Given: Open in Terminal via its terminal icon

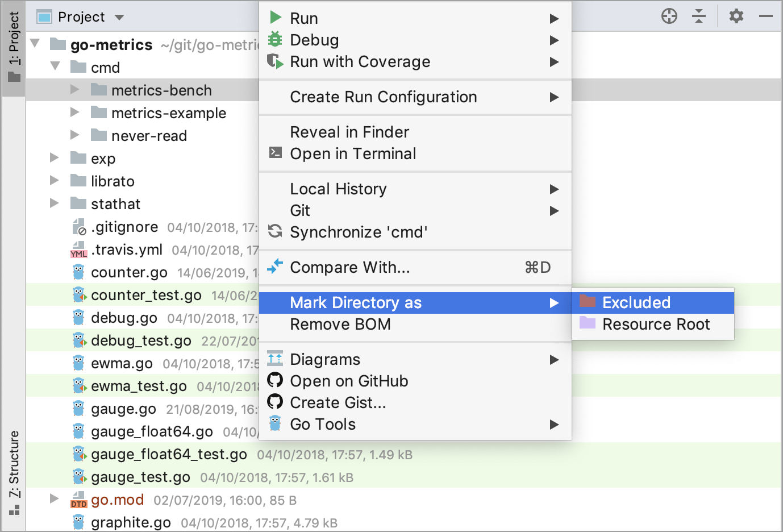Looking at the screenshot, I should [x=276, y=153].
